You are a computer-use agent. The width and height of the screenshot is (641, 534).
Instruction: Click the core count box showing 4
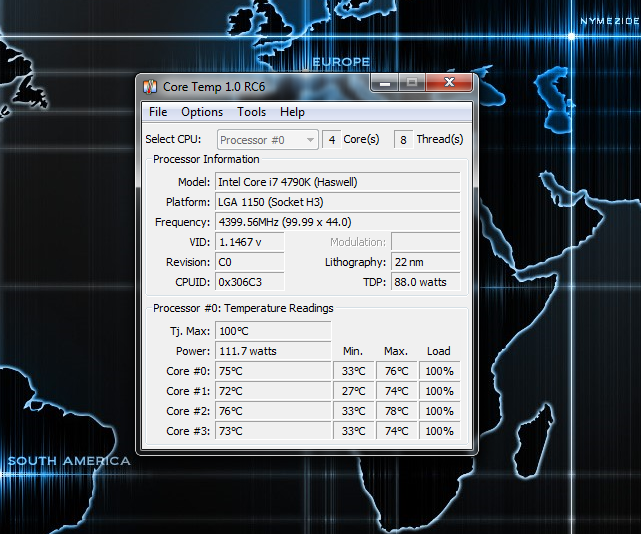(x=332, y=140)
